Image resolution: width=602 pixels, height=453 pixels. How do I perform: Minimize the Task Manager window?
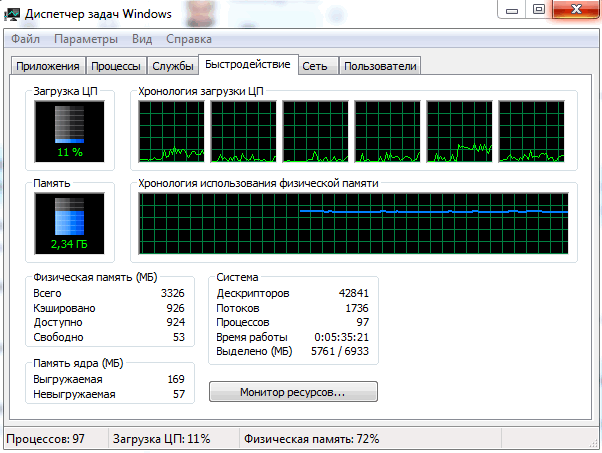point(512,9)
